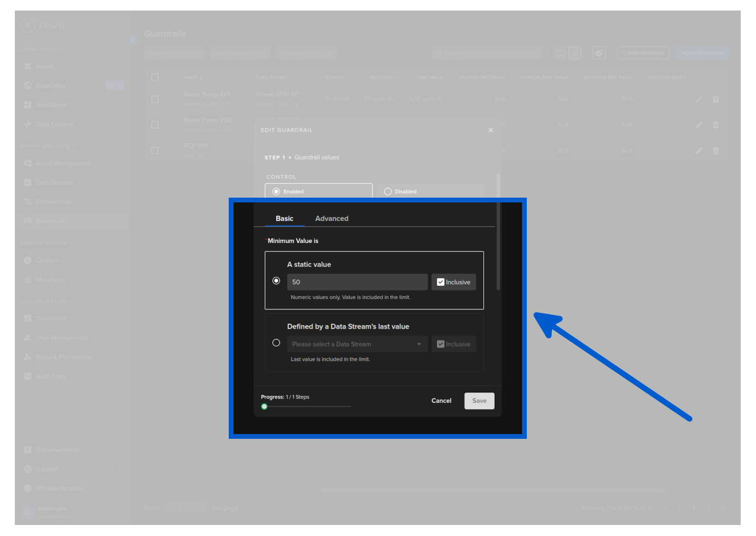Collapse the sidebar using the arrow button
Viewport: 756px width, 536px height.
point(133,40)
